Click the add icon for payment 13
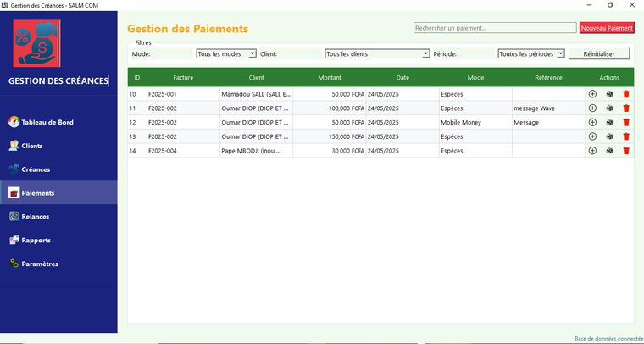 click(592, 136)
